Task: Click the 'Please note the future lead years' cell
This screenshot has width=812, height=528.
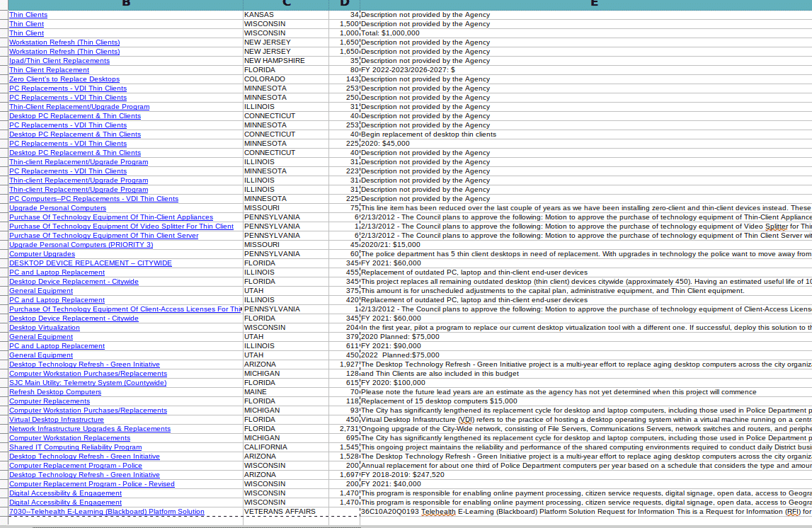Action: [x=585, y=392]
